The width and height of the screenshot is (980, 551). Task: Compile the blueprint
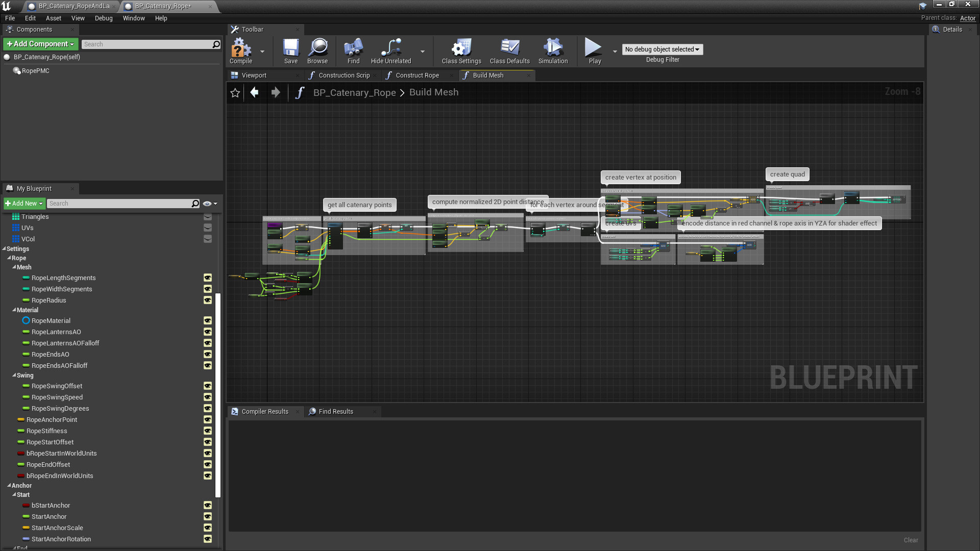[240, 51]
